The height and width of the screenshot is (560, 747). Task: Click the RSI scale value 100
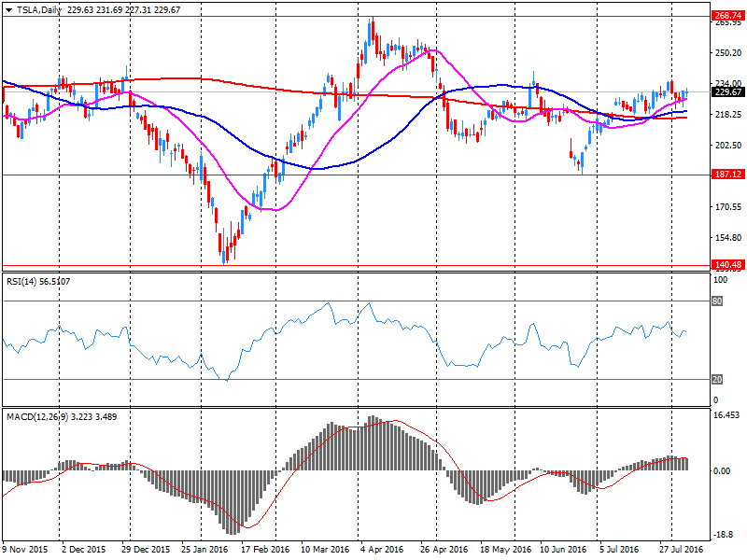(x=720, y=280)
